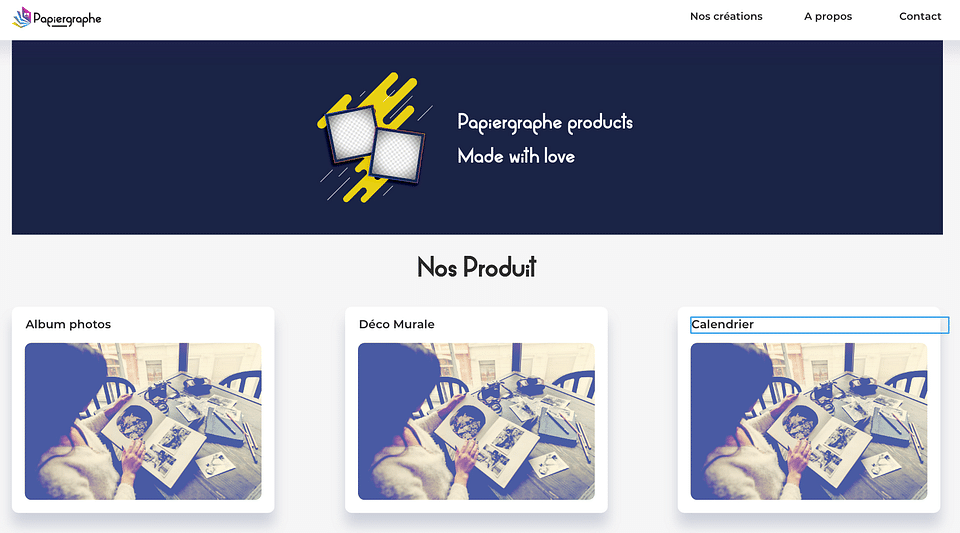Viewport: 960px width, 533px height.
Task: Select the 'Papiergraphe products' banner headline
Action: (545, 122)
